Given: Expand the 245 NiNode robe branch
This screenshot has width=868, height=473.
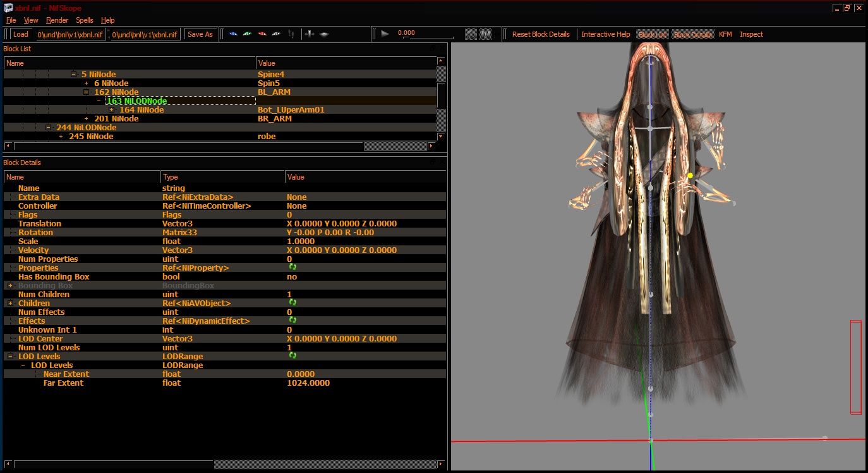Looking at the screenshot, I should pyautogui.click(x=61, y=136).
